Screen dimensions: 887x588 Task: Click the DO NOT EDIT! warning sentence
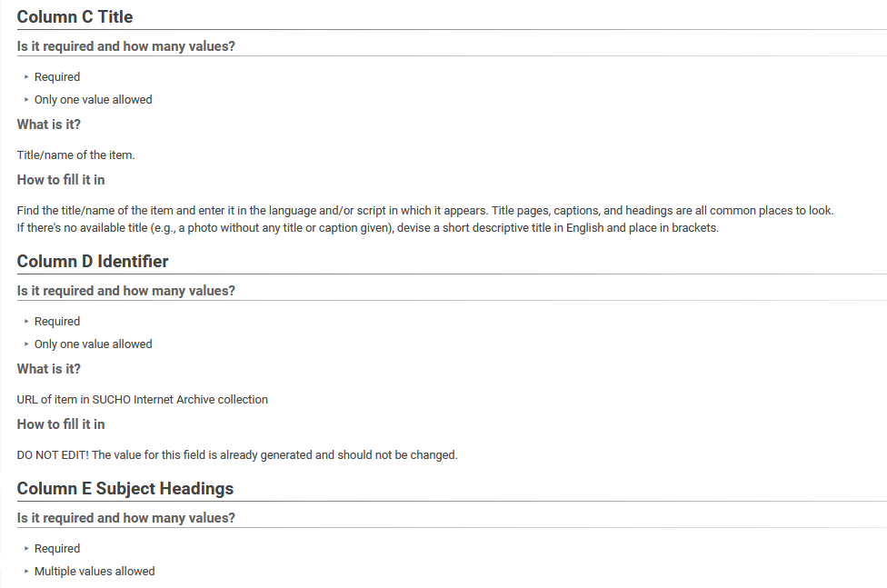(237, 455)
